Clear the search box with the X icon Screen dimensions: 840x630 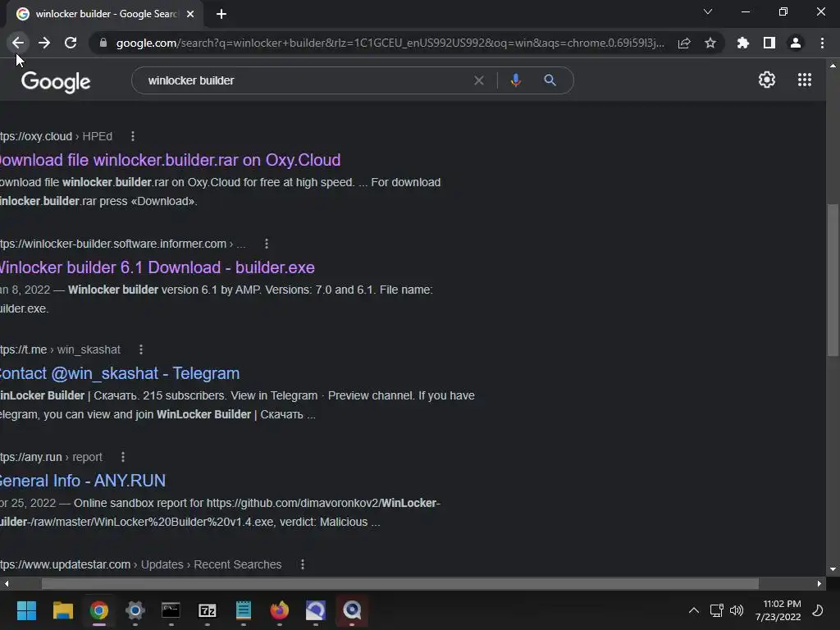click(x=479, y=80)
